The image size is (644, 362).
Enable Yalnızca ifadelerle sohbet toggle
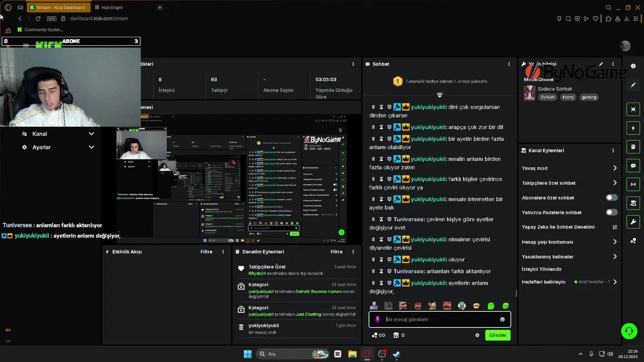click(611, 212)
